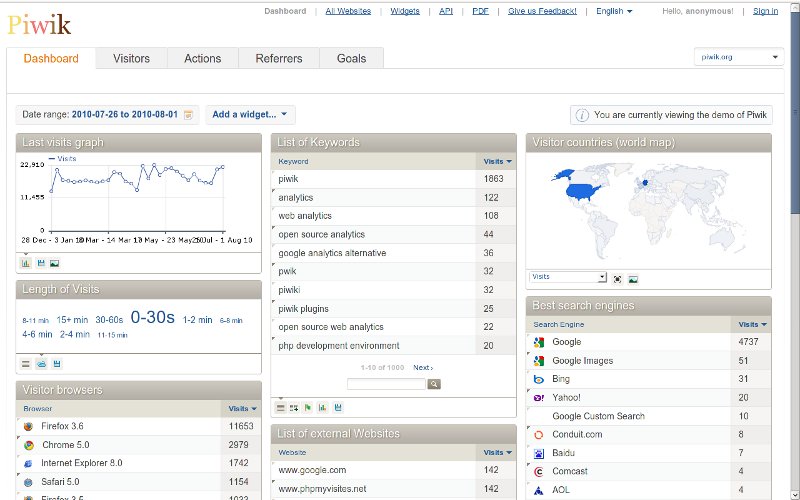Click the save icon under Length of Visits
This screenshot has height=500, width=800.
click(x=56, y=363)
